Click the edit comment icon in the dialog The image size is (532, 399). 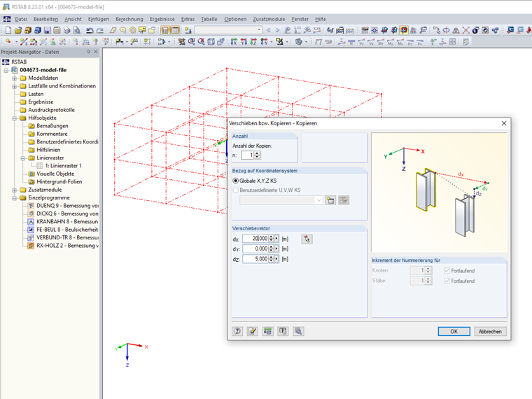pyautogui.click(x=253, y=331)
